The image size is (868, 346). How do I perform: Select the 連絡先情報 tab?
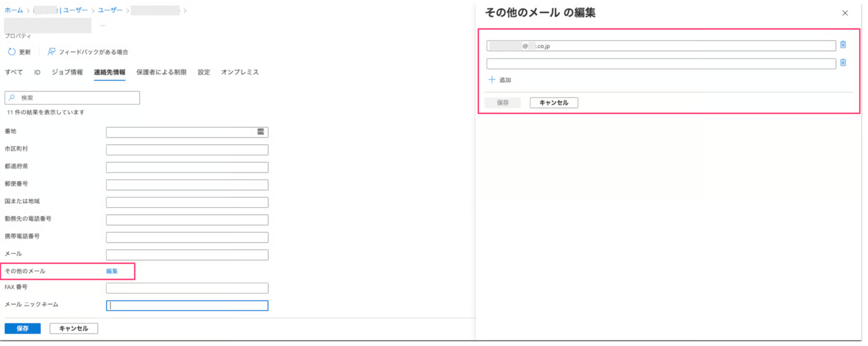click(x=110, y=72)
